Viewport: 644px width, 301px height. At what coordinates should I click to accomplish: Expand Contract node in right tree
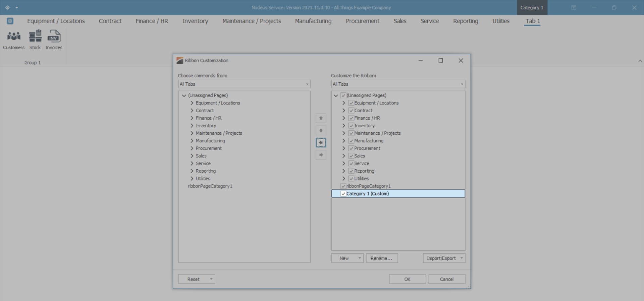pos(344,111)
